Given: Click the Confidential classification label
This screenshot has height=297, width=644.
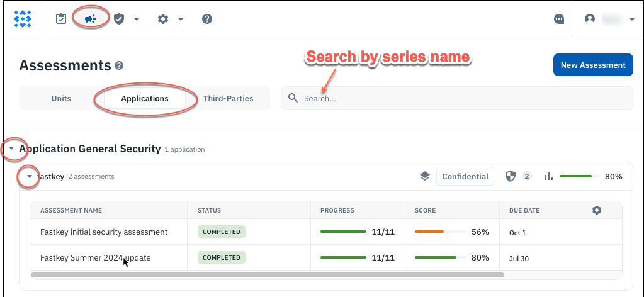Looking at the screenshot, I should tap(465, 176).
